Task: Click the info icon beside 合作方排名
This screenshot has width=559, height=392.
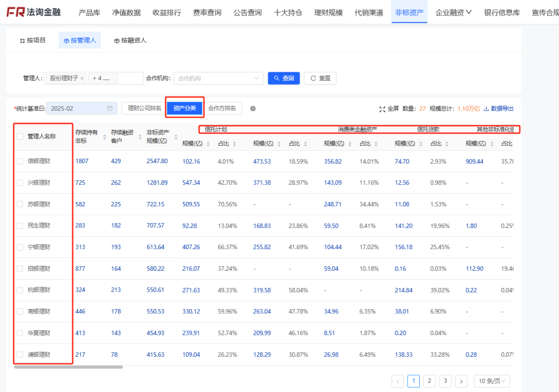Action: click(x=252, y=108)
